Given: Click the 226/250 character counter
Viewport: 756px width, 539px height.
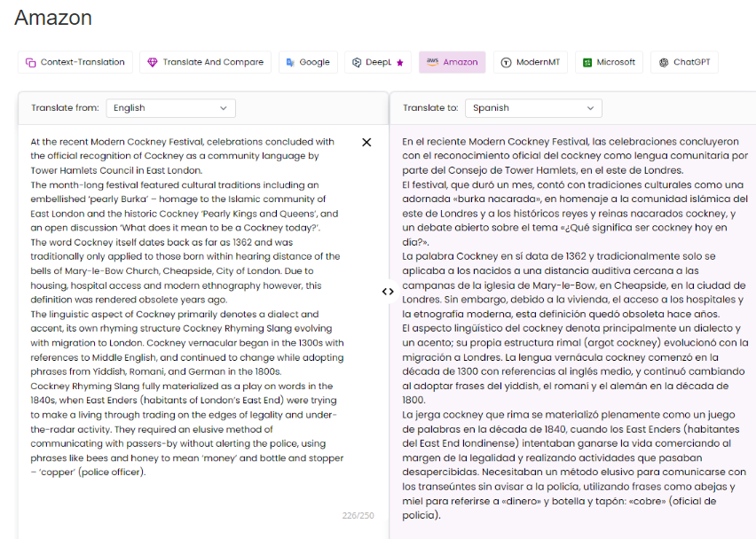Looking at the screenshot, I should pos(358,515).
